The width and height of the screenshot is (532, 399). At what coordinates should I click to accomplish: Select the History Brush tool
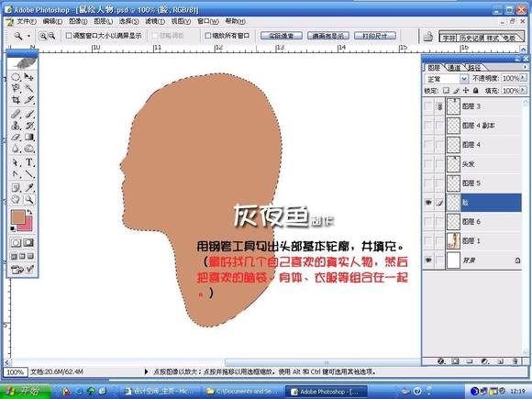(29, 126)
